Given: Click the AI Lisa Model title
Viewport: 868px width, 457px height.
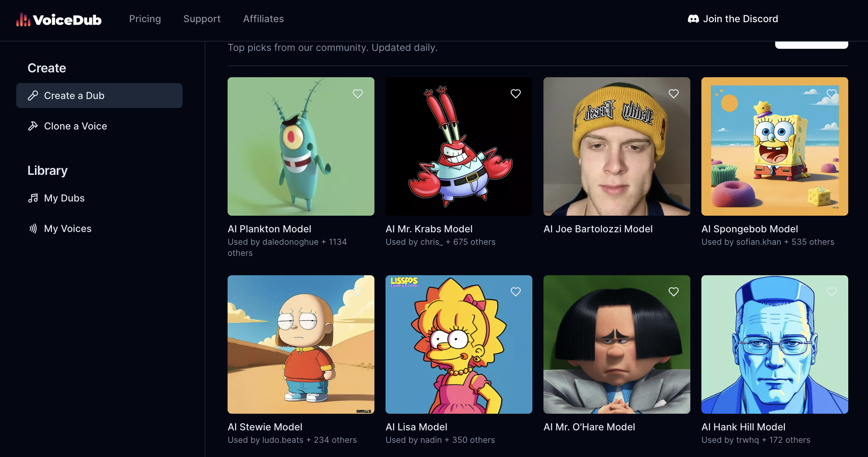Looking at the screenshot, I should 417,427.
